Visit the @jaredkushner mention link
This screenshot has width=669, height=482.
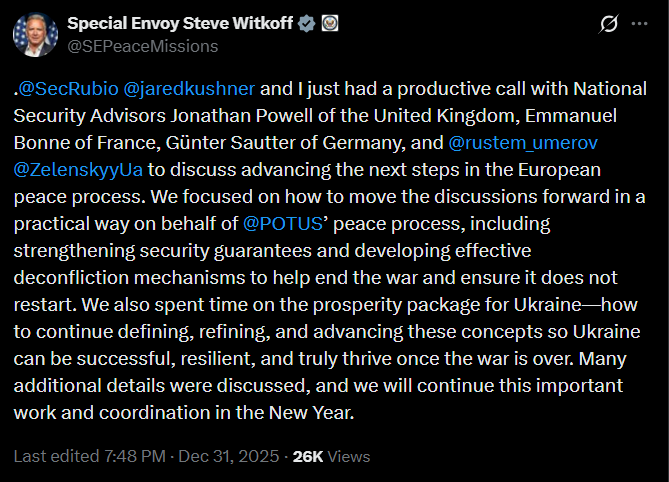[187, 87]
